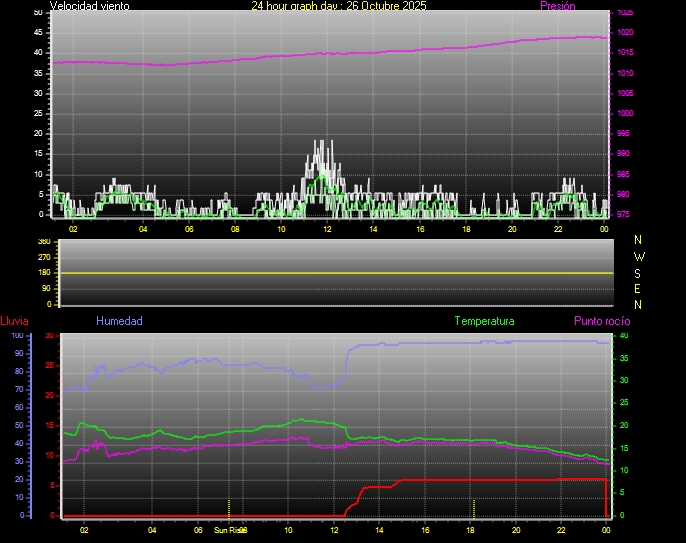Click the blue 'Humedad' legend label

(x=119, y=321)
